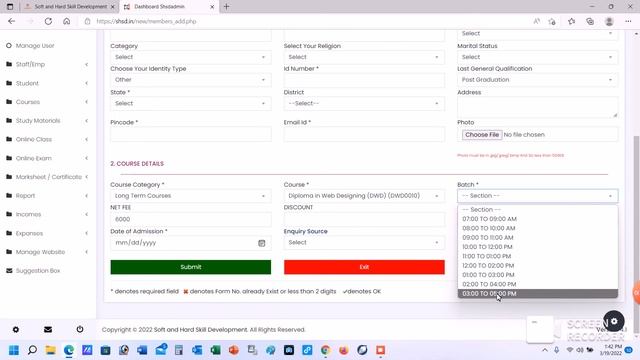Open the browser profile avatar
Viewport: 640px width, 360px height.
tap(609, 21)
